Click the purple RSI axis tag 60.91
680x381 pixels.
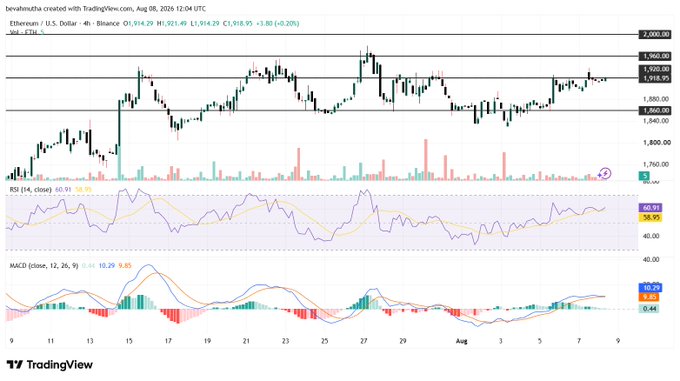(x=650, y=208)
